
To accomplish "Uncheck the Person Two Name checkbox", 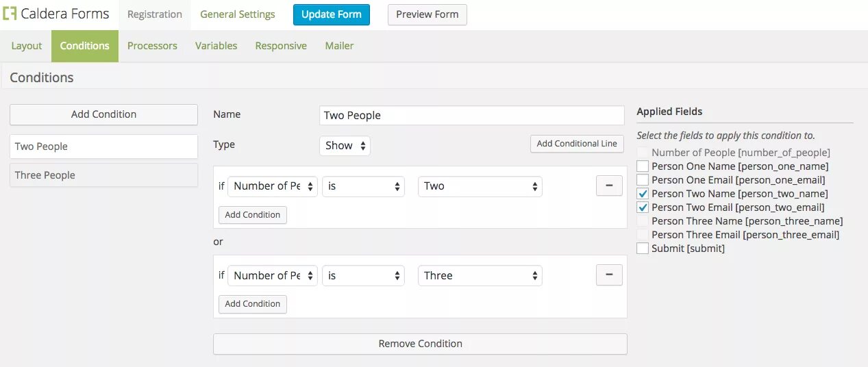I will click(x=643, y=194).
